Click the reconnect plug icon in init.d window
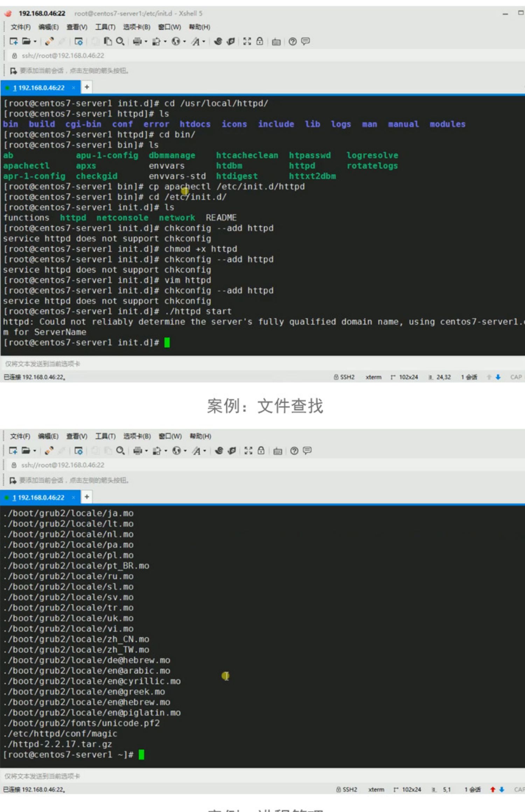Screen dimensions: 525x812 coord(49,42)
